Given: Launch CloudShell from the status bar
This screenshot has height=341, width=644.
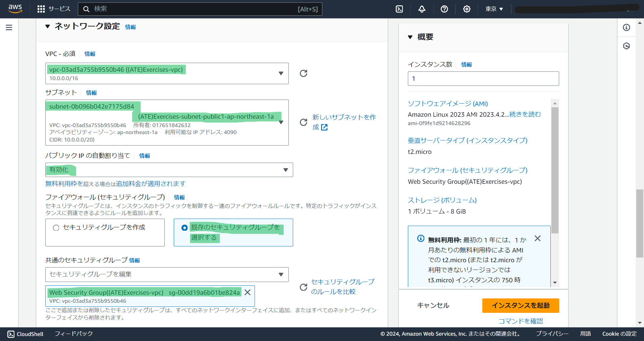Looking at the screenshot, I should (25, 334).
